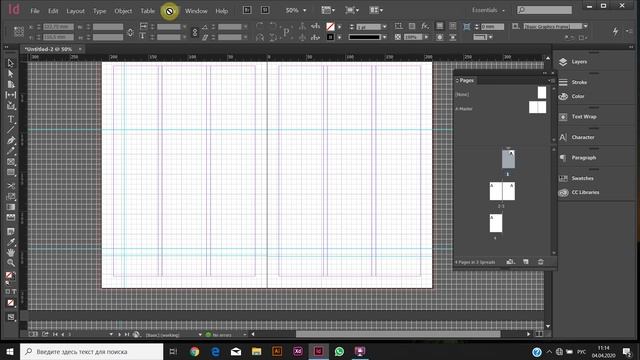The height and width of the screenshot is (360, 640).
Task: Select the Direct Selection tool
Action: coord(11,74)
